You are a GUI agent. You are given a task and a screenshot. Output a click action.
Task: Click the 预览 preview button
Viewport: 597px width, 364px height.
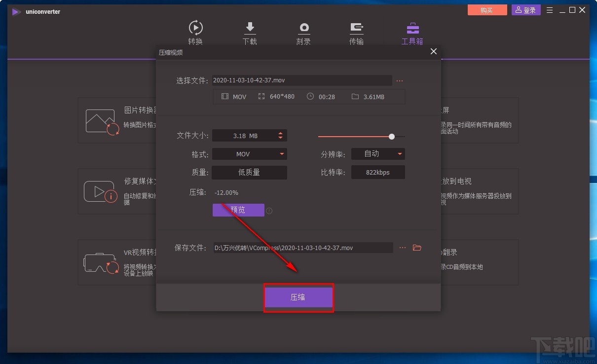(x=238, y=210)
